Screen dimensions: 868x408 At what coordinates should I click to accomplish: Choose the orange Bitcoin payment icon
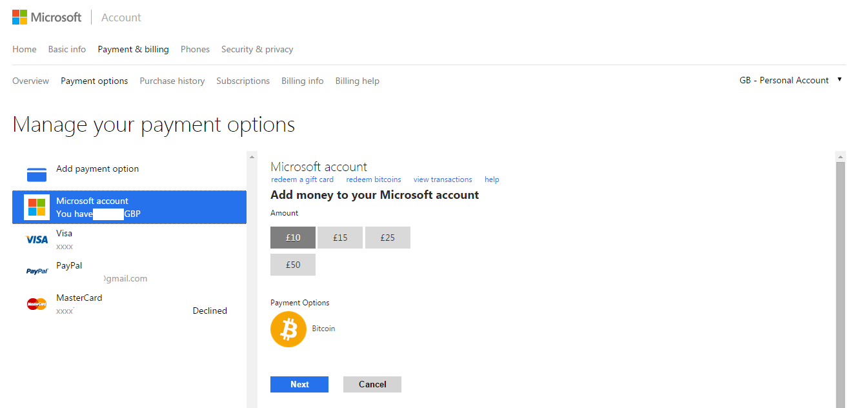tap(288, 329)
